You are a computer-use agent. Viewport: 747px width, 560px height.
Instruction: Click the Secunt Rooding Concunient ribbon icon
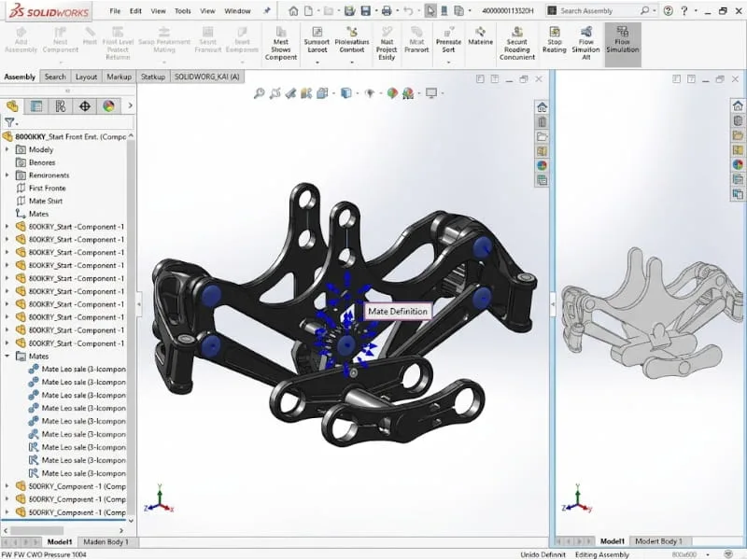[x=517, y=43]
